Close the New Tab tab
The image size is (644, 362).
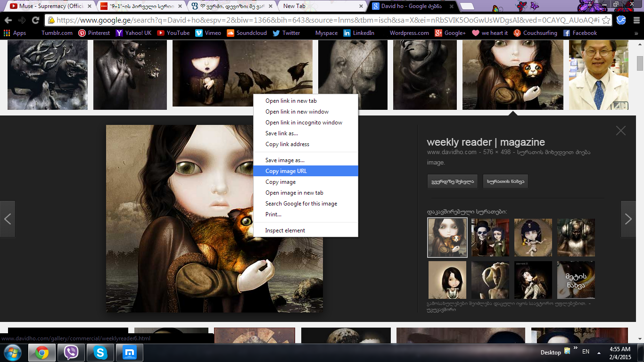[x=362, y=6]
